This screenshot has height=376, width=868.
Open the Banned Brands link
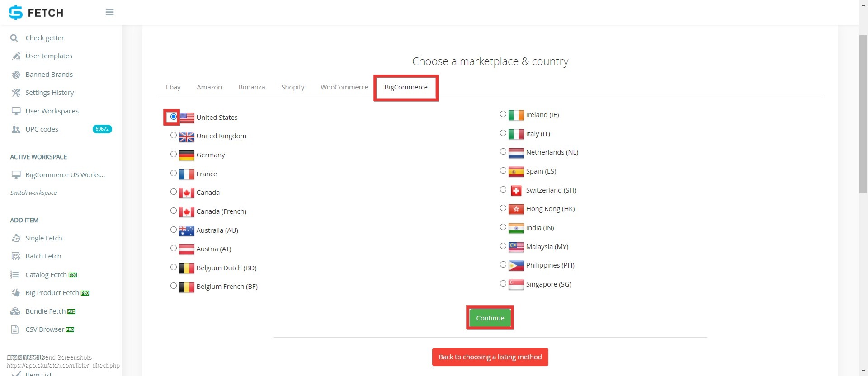pyautogui.click(x=49, y=75)
